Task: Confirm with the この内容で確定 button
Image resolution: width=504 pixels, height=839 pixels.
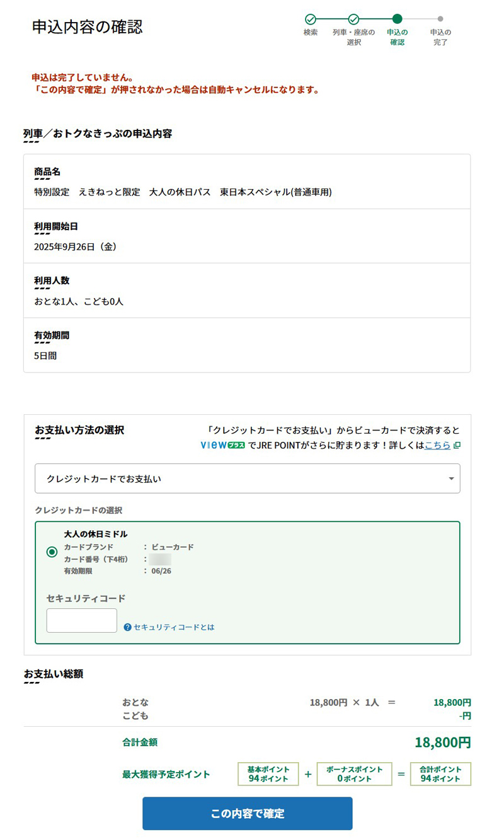Action: (248, 813)
